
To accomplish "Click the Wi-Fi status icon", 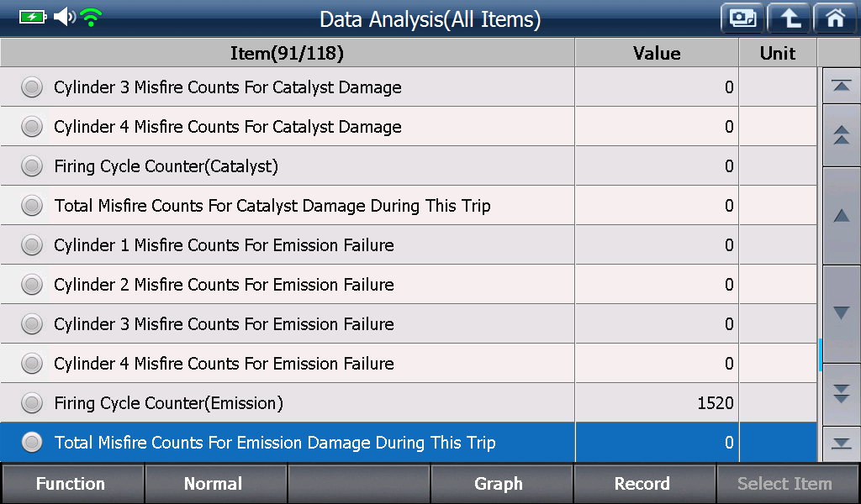I will click(x=91, y=18).
